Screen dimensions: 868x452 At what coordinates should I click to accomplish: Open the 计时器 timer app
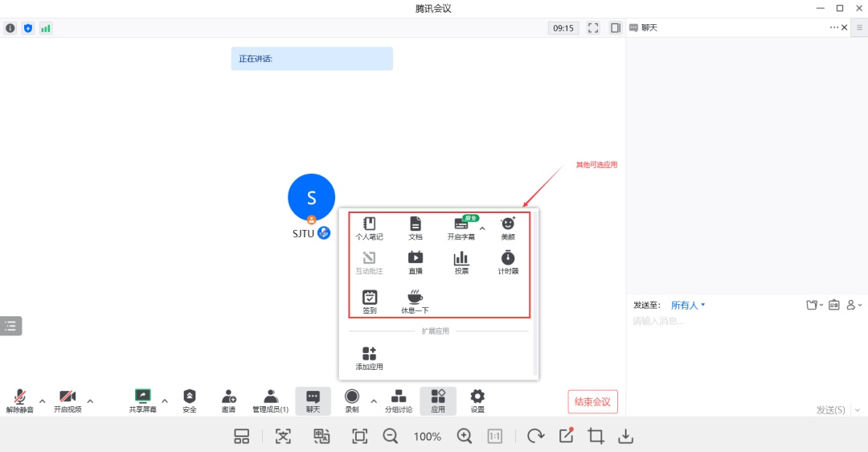pos(508,262)
